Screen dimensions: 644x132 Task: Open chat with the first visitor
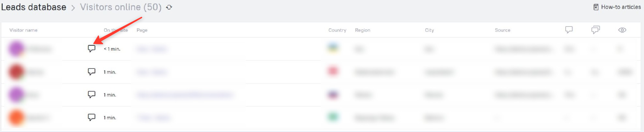pyautogui.click(x=92, y=49)
